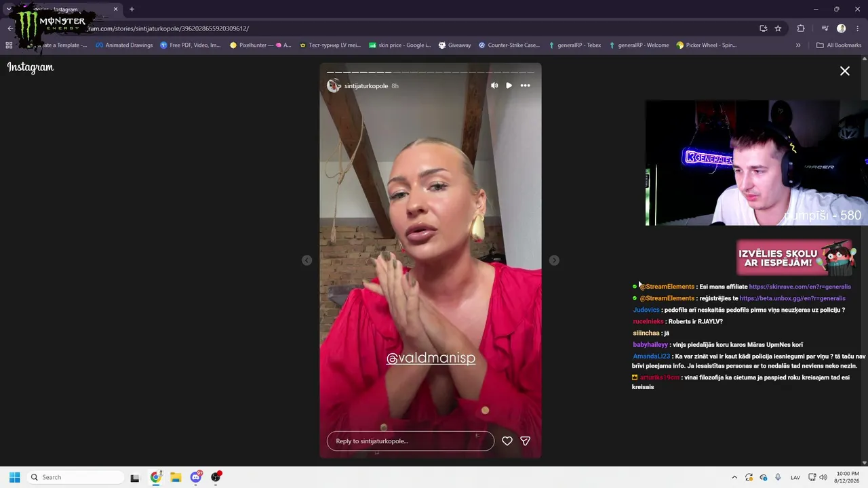Open the 'Pixelhunter' bookmark
The width and height of the screenshot is (868, 488).
coord(260,45)
